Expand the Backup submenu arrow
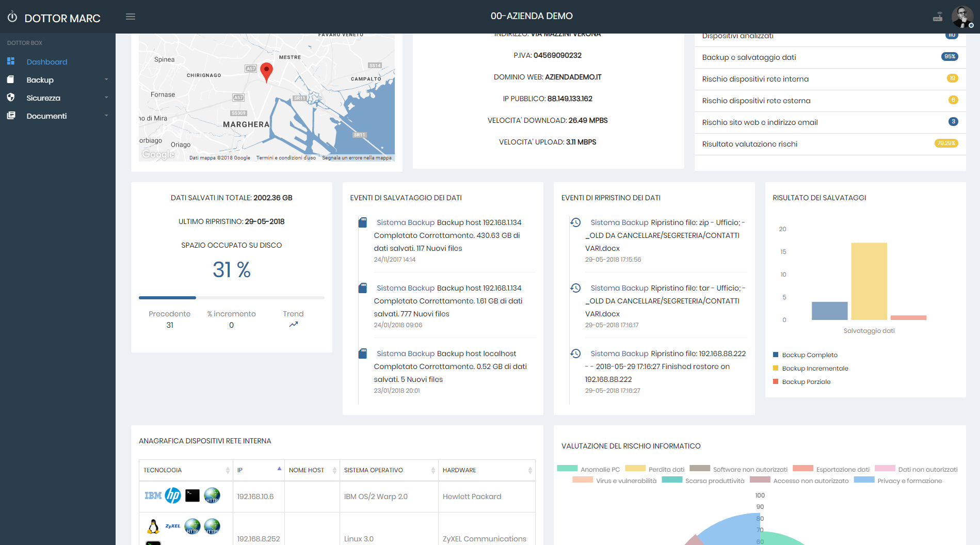 point(106,79)
